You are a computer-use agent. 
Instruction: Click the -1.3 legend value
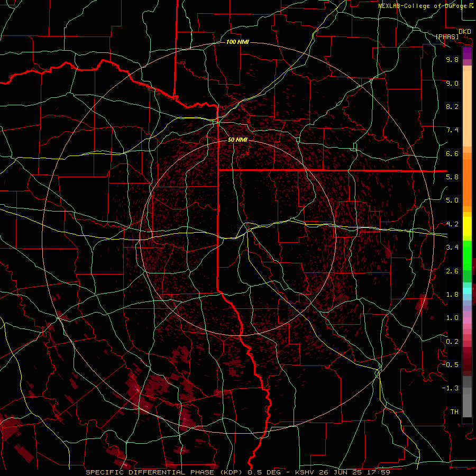[x=450, y=388]
